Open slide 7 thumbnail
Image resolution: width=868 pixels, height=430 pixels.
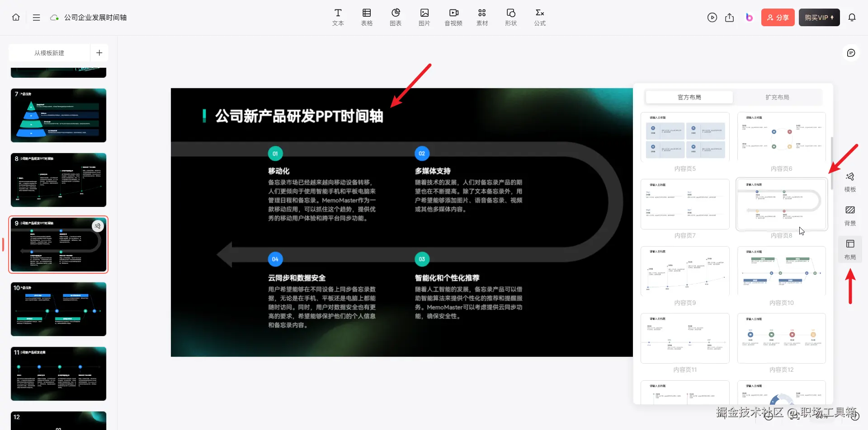point(58,115)
